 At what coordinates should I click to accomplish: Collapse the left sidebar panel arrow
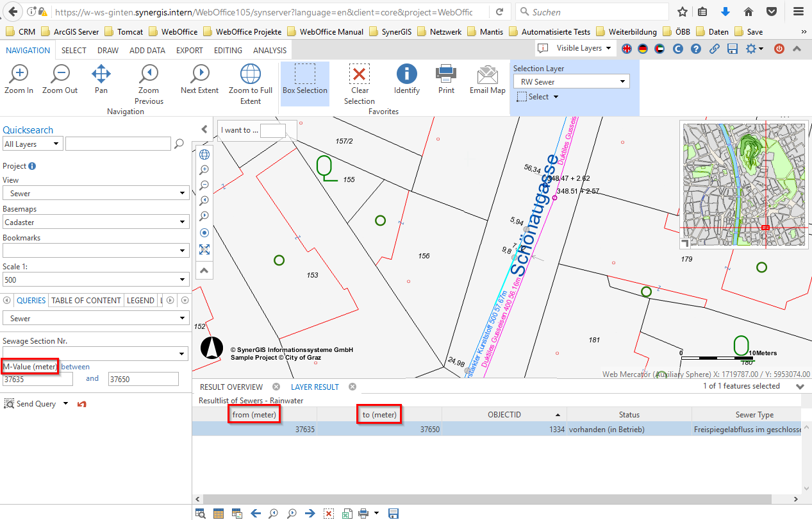coord(204,129)
